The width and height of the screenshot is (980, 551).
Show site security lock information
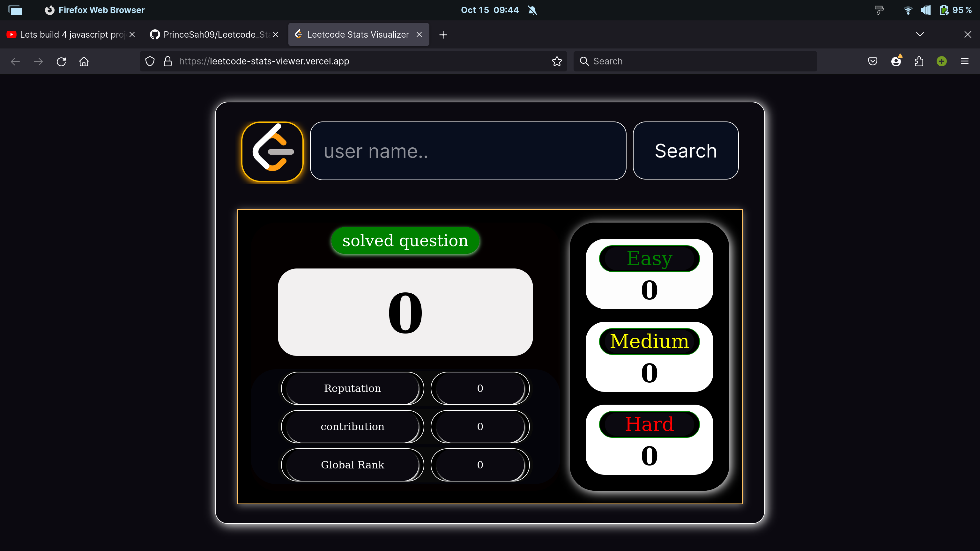[167, 61]
